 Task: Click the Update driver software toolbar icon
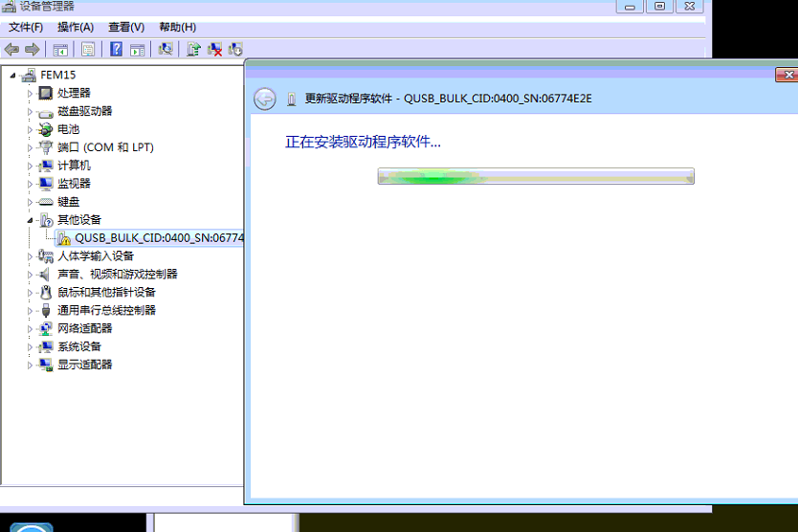coord(193,49)
